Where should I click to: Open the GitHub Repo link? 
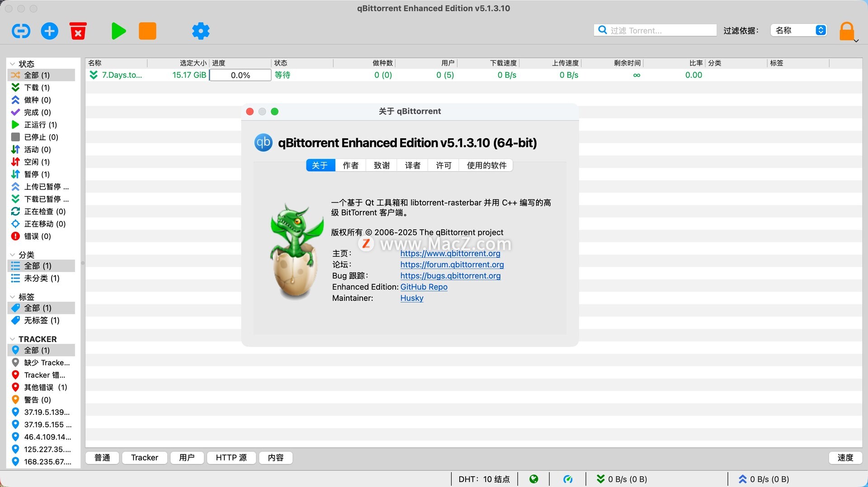pyautogui.click(x=424, y=287)
